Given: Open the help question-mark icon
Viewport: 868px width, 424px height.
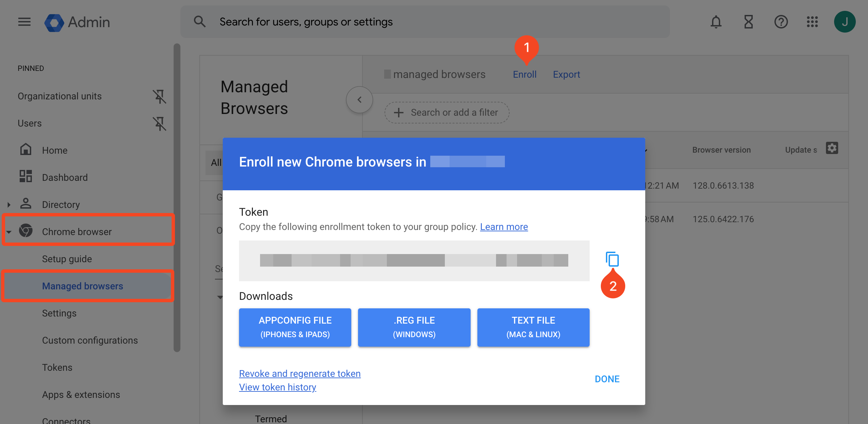Looking at the screenshot, I should coord(781,22).
